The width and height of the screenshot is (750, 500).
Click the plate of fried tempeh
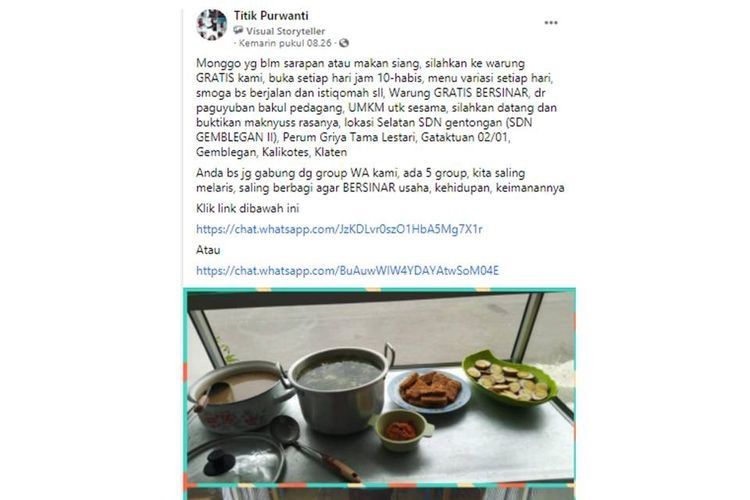pos(429,391)
